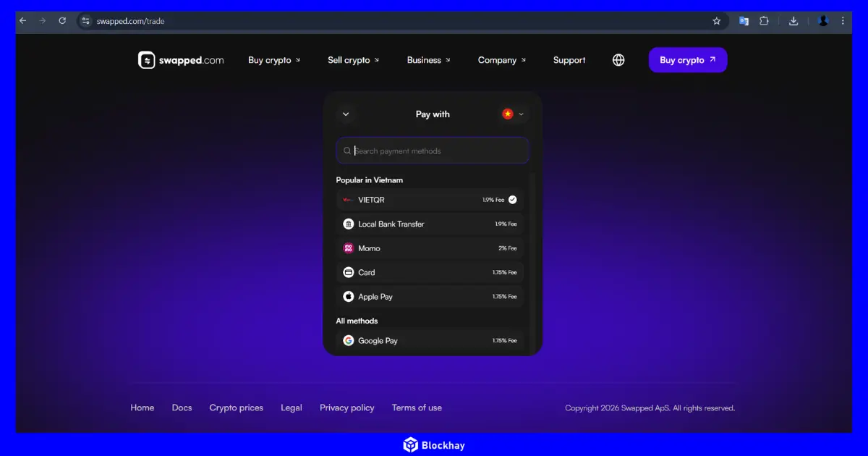Image resolution: width=868 pixels, height=456 pixels.
Task: Click the swapped.com logo icon
Action: point(147,60)
